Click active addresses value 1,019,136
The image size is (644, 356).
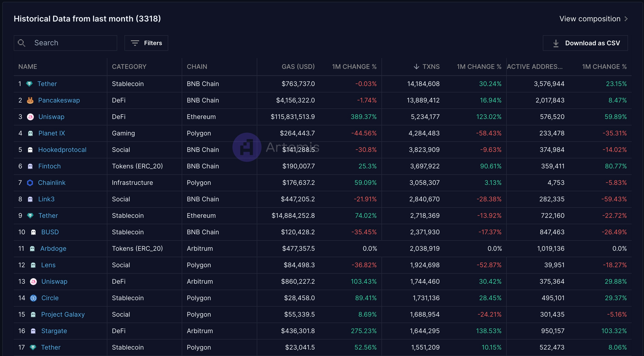pyautogui.click(x=551, y=248)
